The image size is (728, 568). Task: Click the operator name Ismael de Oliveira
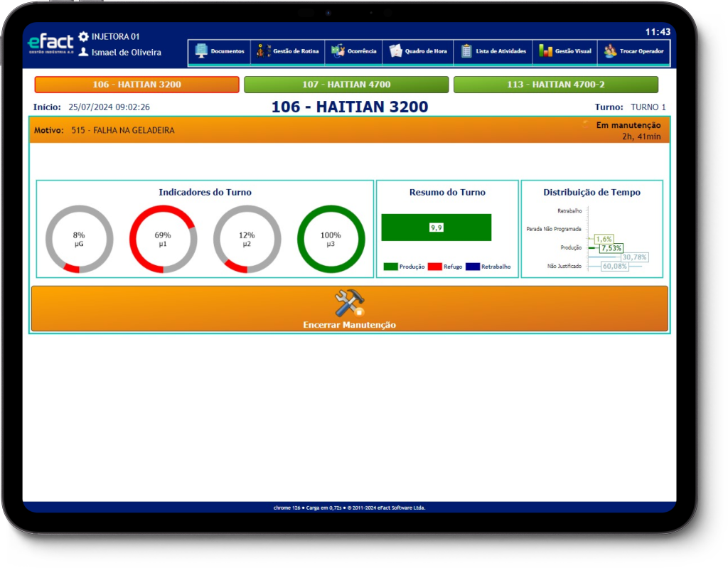pos(127,53)
